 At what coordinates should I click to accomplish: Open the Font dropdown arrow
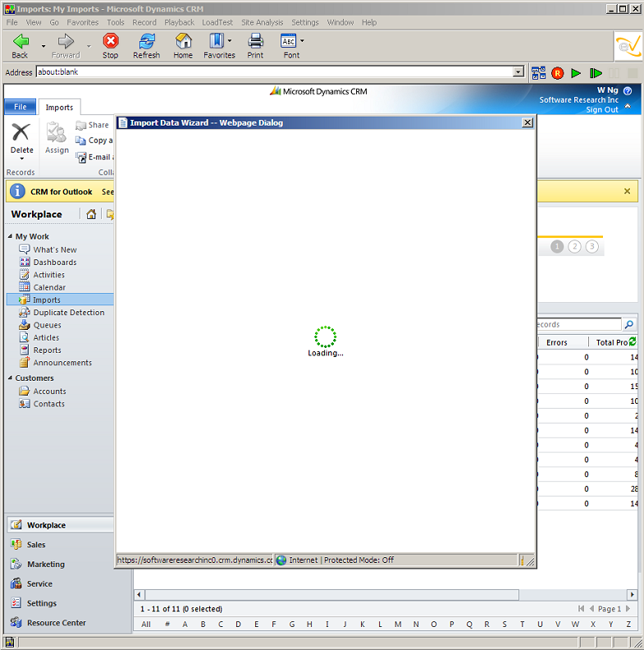point(302,41)
